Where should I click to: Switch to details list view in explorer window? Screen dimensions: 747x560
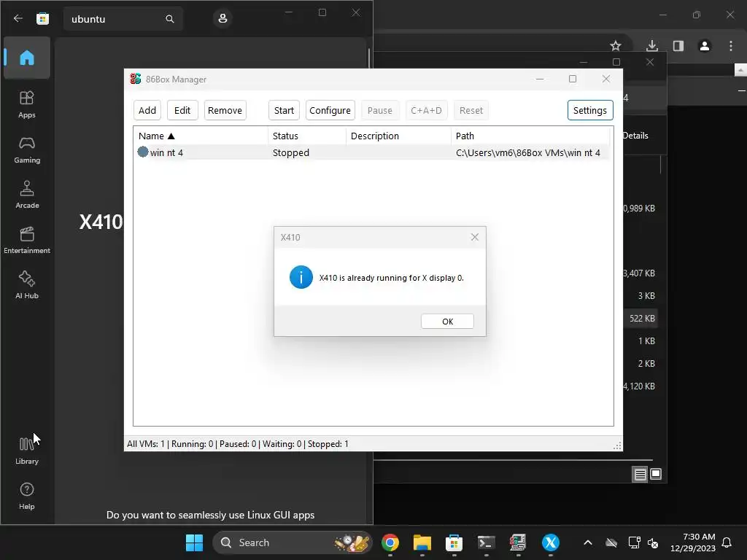(640, 474)
